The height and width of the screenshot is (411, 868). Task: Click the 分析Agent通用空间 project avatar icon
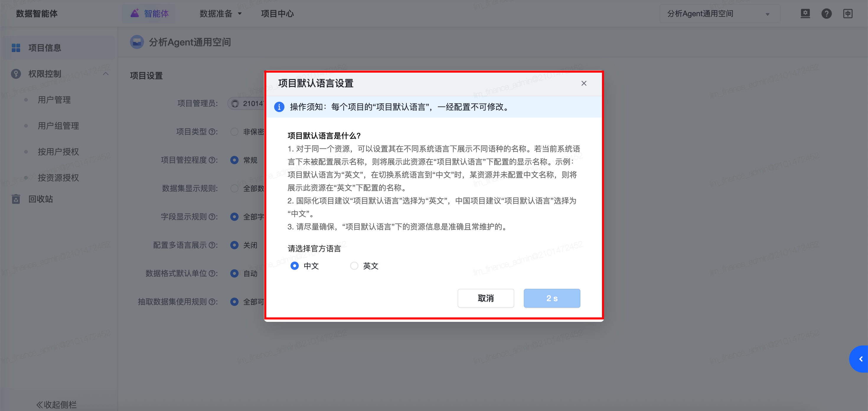[137, 42]
